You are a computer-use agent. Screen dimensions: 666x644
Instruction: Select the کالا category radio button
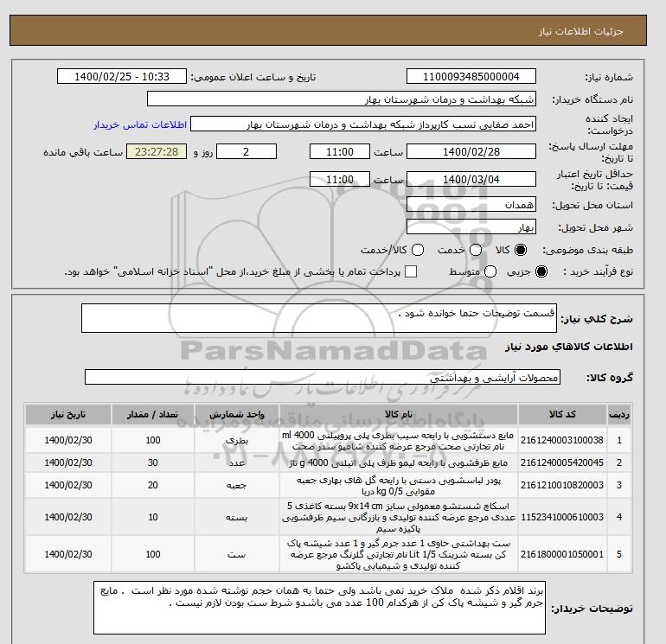(521, 250)
